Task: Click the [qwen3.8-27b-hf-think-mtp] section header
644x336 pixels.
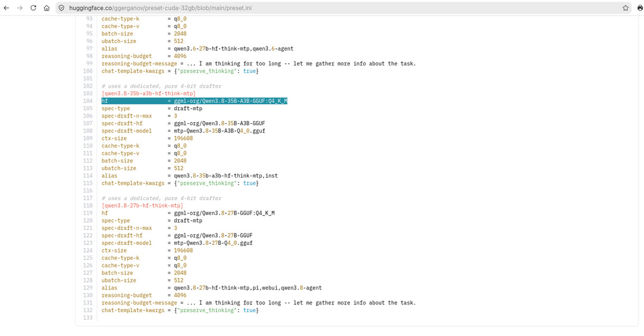Action: (143, 206)
